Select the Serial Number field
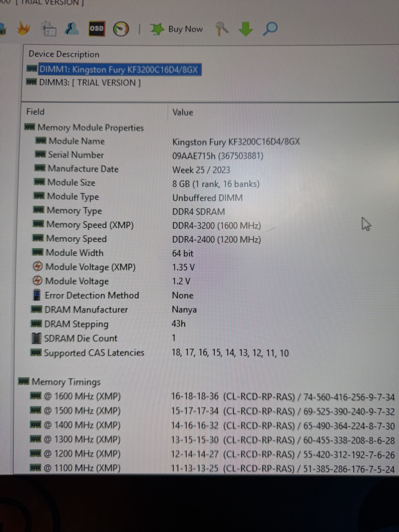 click(76, 155)
